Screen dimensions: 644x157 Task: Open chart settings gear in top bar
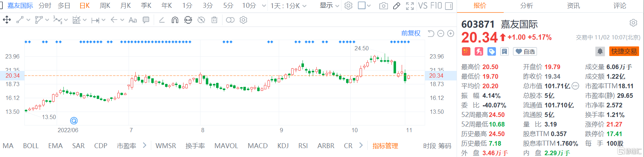click(349, 6)
